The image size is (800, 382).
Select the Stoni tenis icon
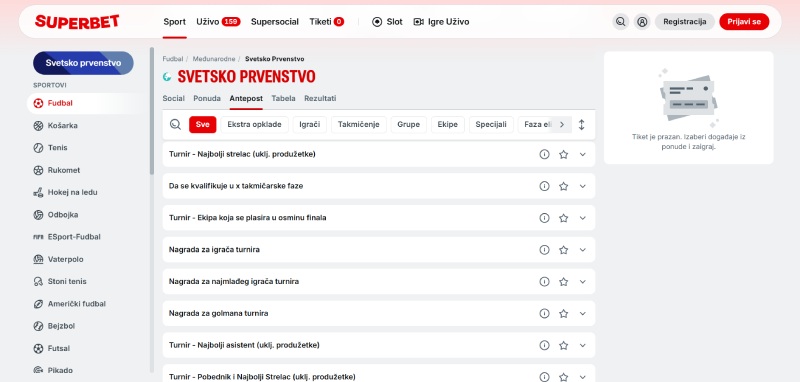[38, 282]
